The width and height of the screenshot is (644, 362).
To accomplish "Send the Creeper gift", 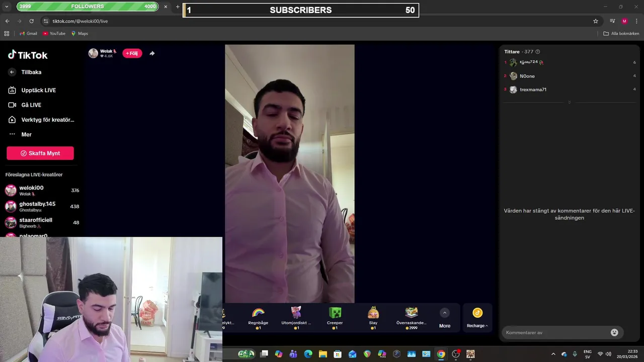I will pos(335,318).
